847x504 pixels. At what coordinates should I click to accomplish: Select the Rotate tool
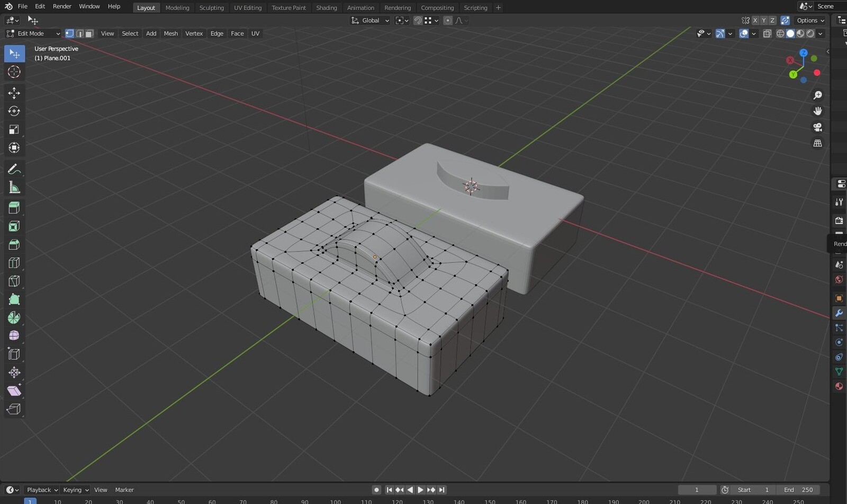click(14, 111)
